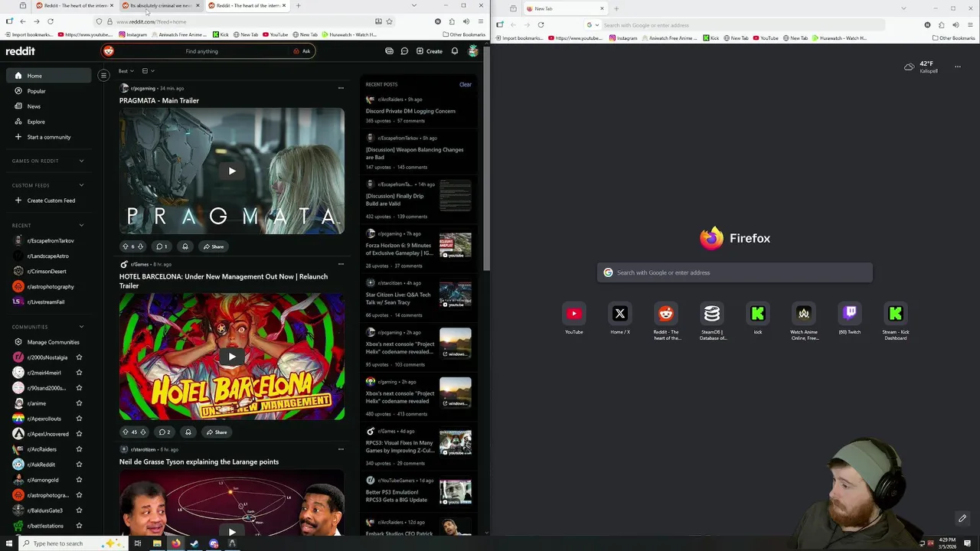
Task: Collapse the Recent section in sidebar
Action: (x=81, y=226)
